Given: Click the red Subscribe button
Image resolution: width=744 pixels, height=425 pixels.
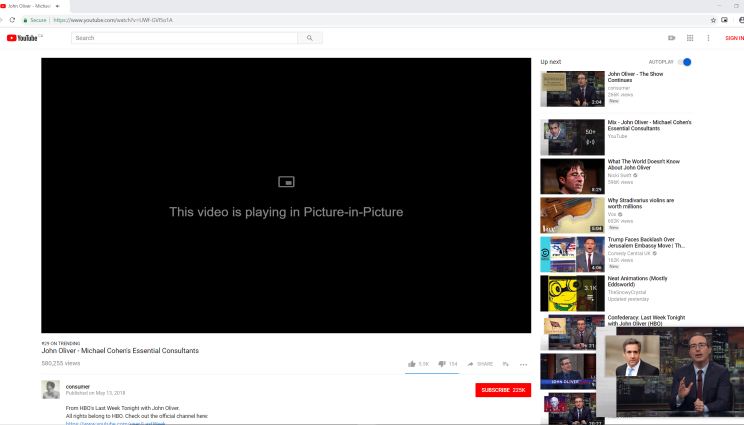Looking at the screenshot, I should click(503, 390).
